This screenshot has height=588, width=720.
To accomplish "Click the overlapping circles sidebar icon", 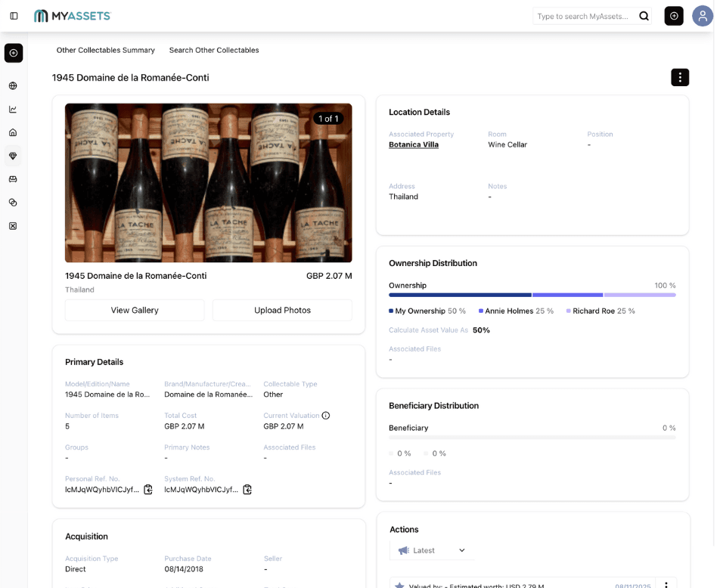I will click(x=13, y=203).
